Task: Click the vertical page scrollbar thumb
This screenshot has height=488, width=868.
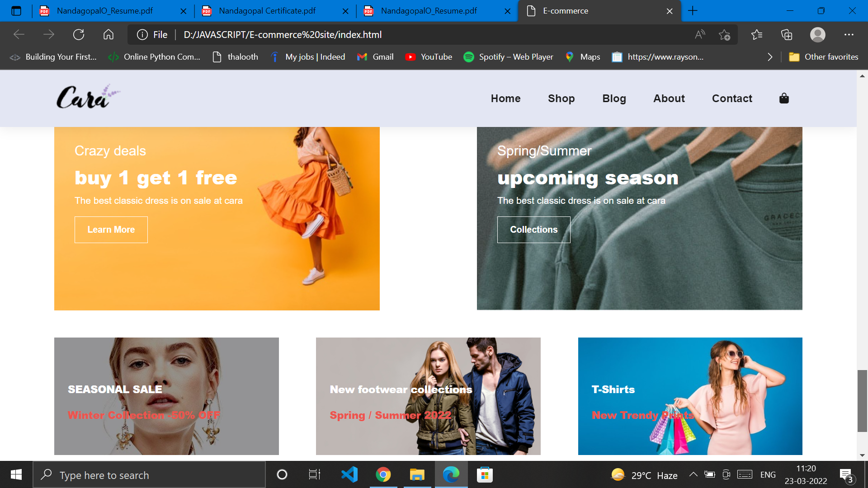Action: click(x=862, y=401)
